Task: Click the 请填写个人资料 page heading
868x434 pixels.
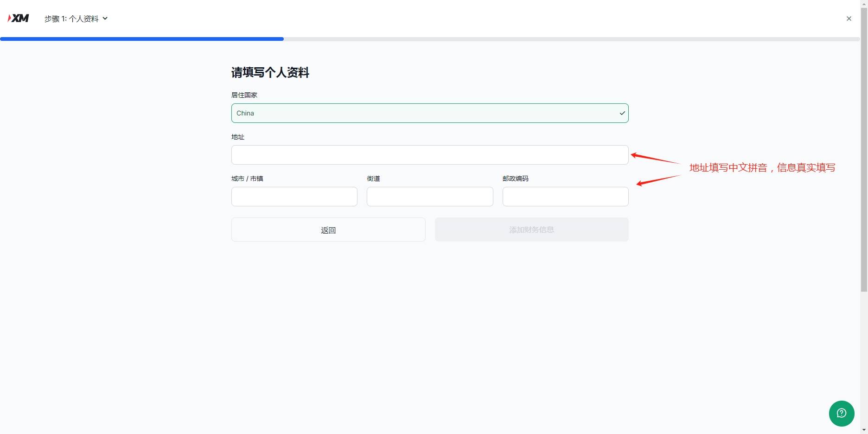Action: point(270,73)
